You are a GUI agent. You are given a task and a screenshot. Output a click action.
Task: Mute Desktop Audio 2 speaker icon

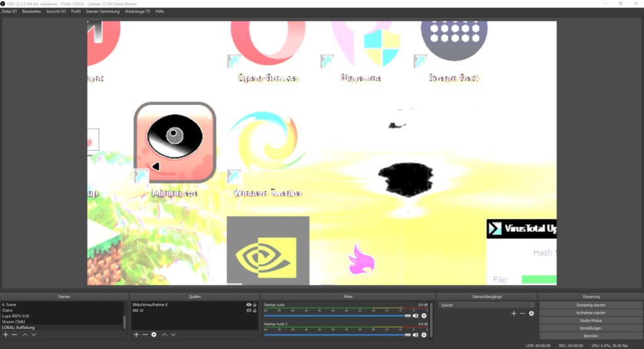[x=415, y=335]
